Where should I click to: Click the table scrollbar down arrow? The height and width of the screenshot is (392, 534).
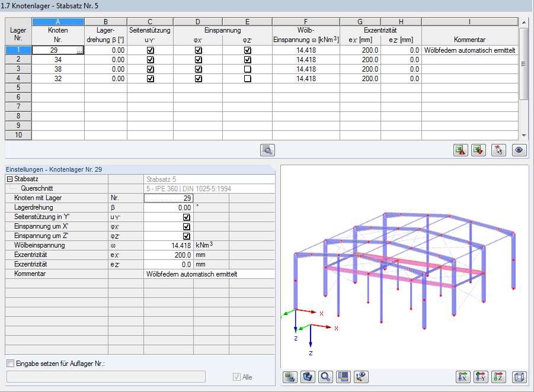pyautogui.click(x=523, y=136)
